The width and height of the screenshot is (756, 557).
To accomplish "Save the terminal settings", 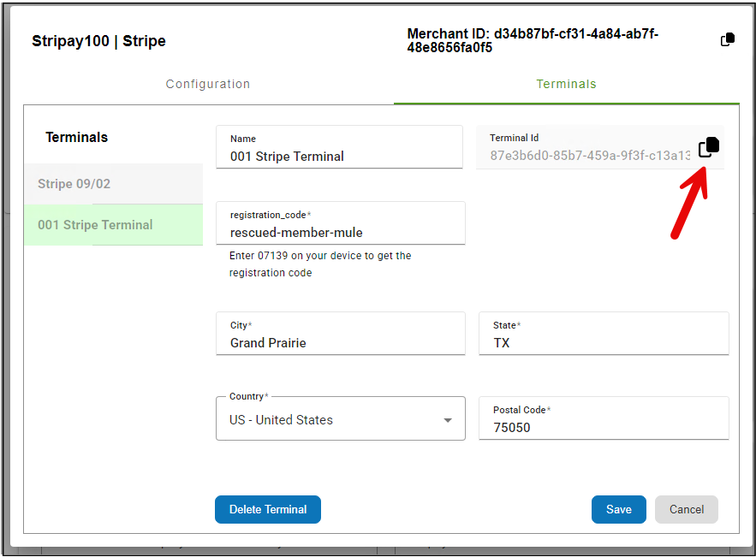I will [618, 509].
